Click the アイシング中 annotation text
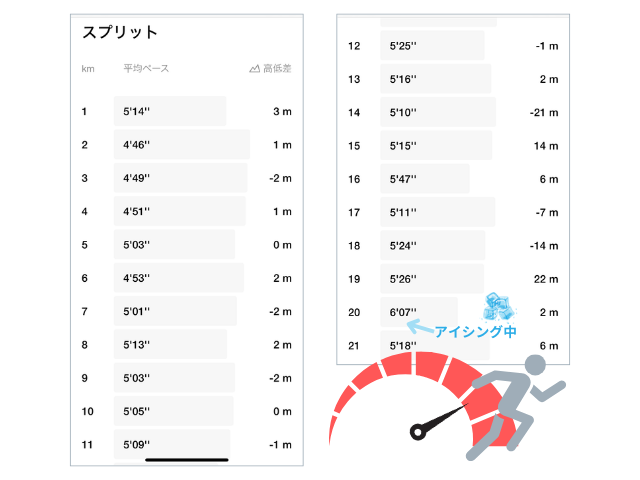 point(476,331)
